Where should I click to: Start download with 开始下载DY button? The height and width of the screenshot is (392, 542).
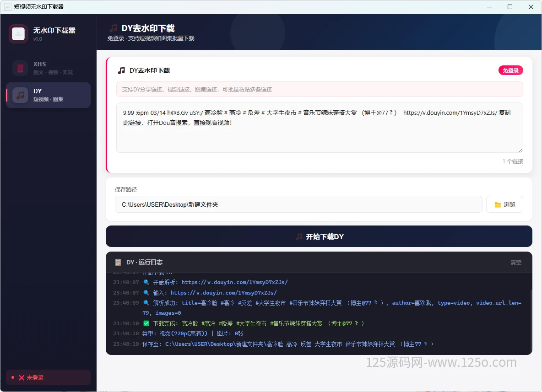coord(319,236)
